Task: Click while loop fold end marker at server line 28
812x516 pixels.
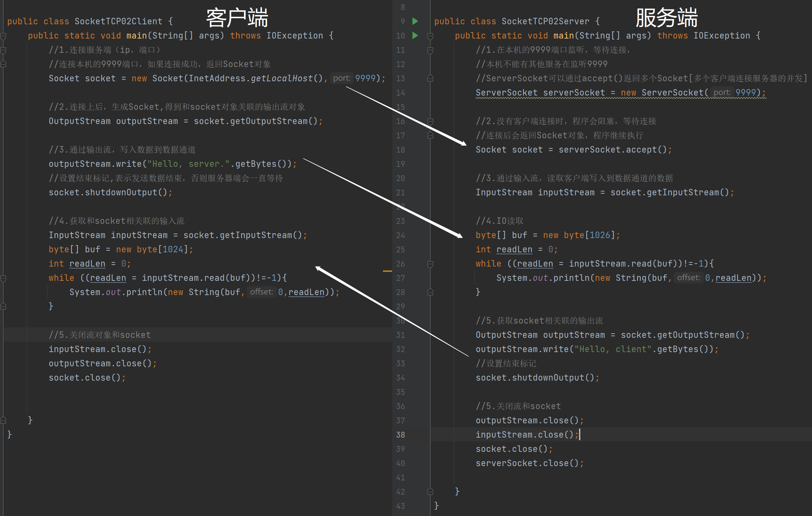Action: coord(430,292)
